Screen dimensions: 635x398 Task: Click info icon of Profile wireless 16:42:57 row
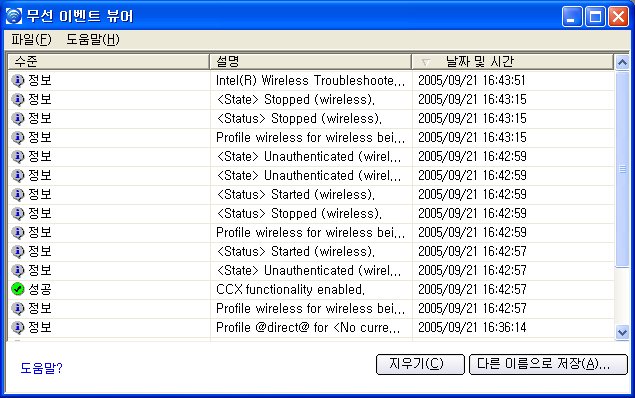click(18, 309)
